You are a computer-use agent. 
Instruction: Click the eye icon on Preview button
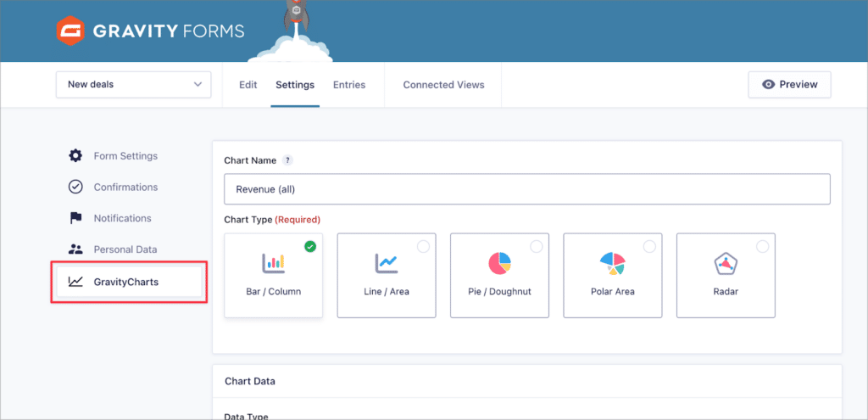(768, 85)
